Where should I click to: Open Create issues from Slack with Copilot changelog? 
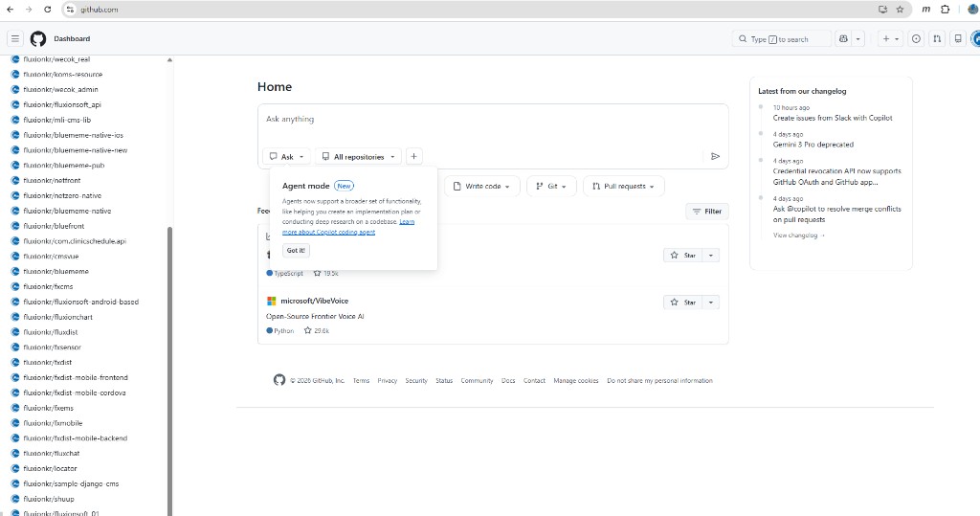tap(833, 118)
